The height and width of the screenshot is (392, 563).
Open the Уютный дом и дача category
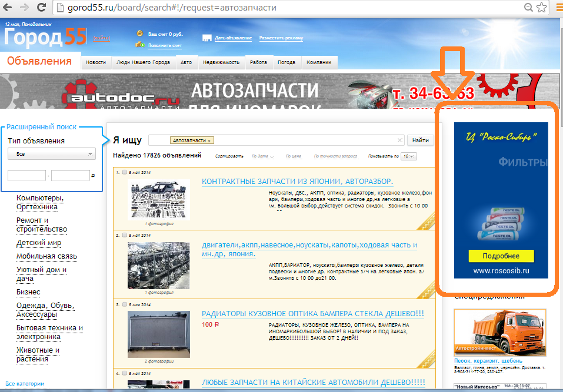click(x=41, y=274)
